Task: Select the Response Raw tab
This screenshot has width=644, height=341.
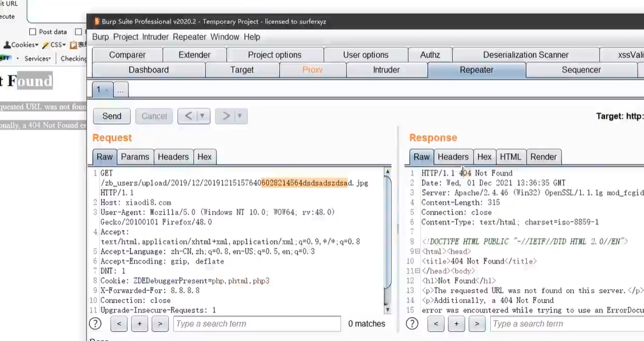Action: pos(422,157)
